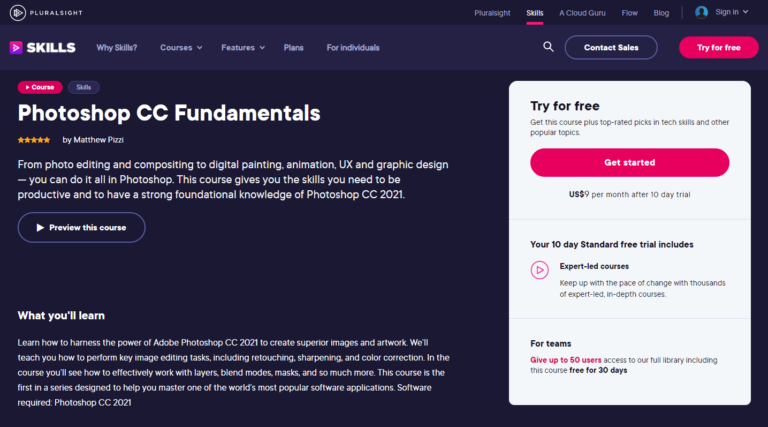Expand the Features dropdown menu

pos(243,47)
